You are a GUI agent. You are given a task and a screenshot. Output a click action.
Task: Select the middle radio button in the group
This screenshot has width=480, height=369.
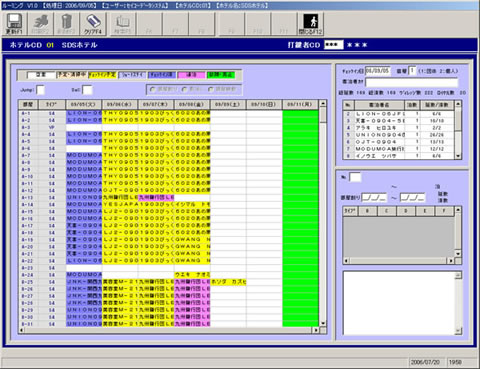pos(184,89)
